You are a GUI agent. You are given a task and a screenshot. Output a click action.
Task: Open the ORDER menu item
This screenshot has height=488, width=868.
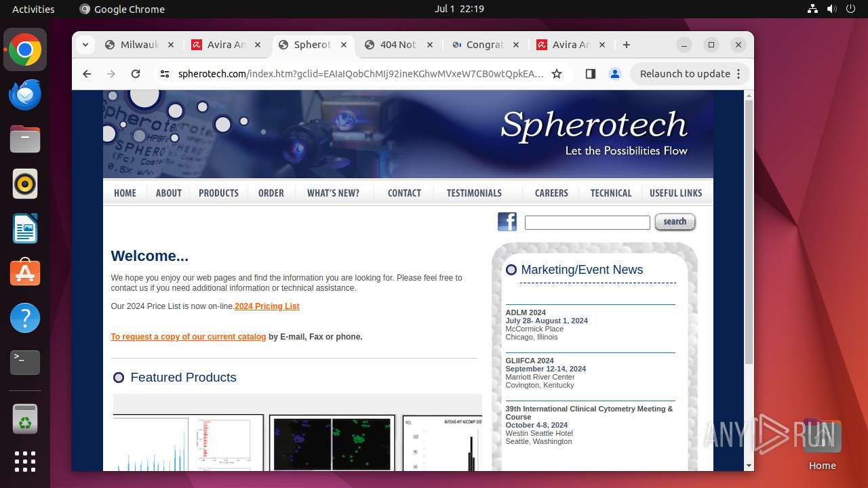[x=271, y=193]
